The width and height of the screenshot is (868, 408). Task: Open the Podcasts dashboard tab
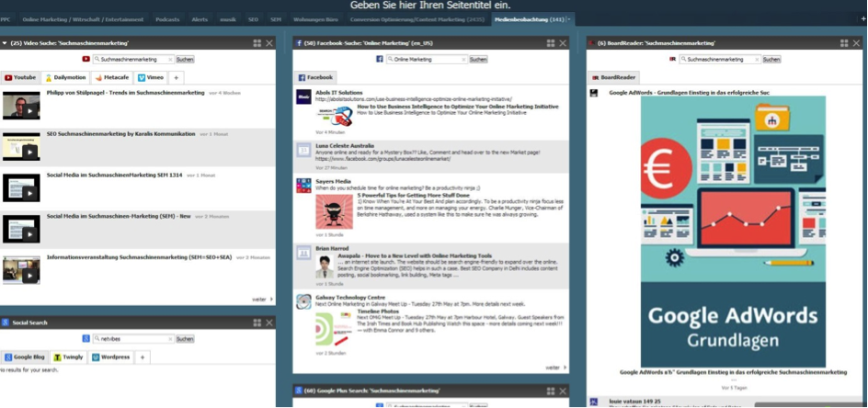pos(167,19)
